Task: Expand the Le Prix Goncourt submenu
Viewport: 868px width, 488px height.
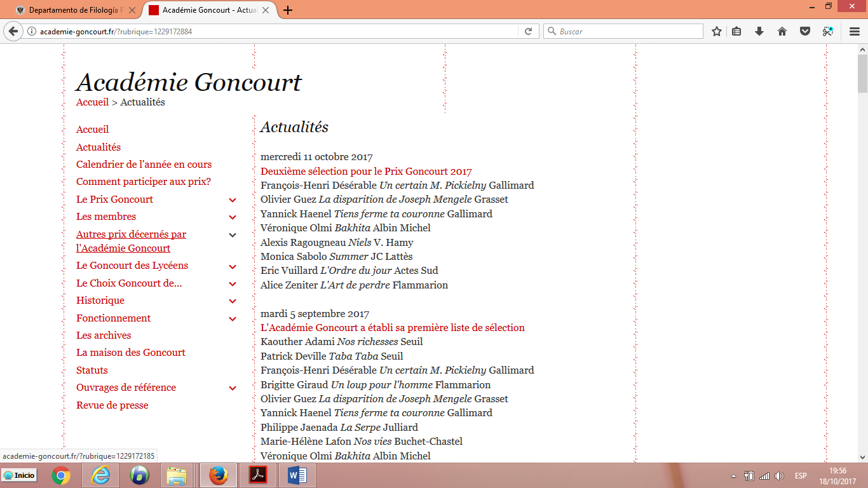Action: 233,200
